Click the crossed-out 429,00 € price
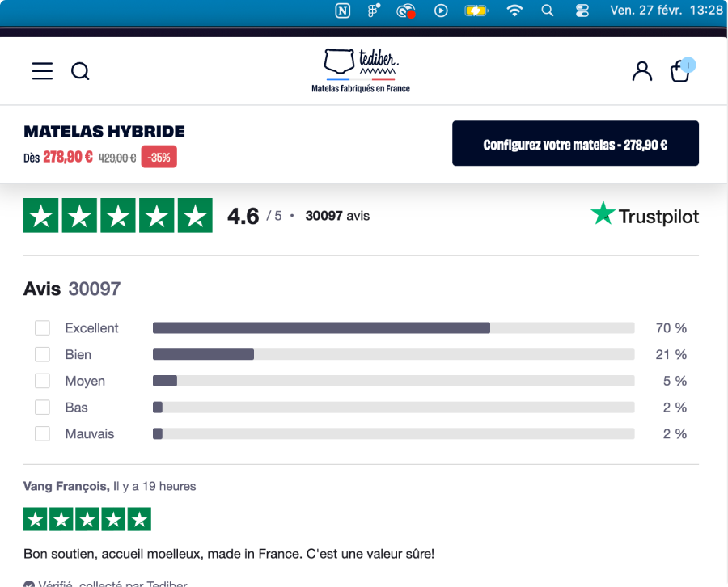Image resolution: width=728 pixels, height=587 pixels. [x=117, y=158]
